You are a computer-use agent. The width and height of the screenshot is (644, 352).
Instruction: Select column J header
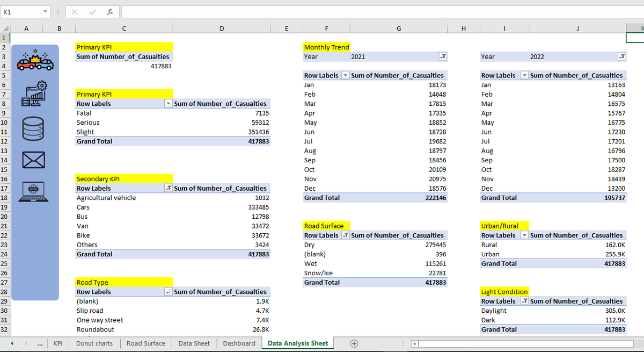tap(577, 28)
